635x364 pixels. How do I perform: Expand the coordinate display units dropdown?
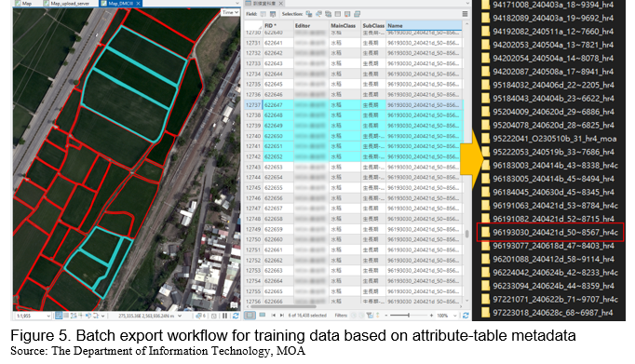[180, 316]
